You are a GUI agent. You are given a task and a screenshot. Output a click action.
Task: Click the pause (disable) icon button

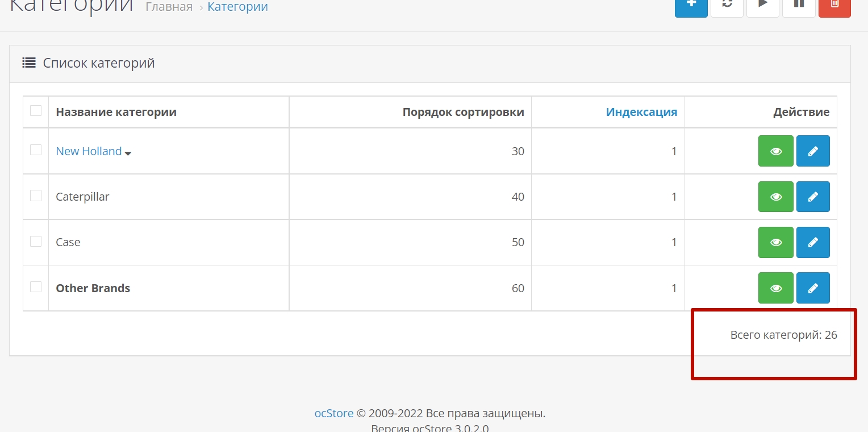[x=799, y=6]
